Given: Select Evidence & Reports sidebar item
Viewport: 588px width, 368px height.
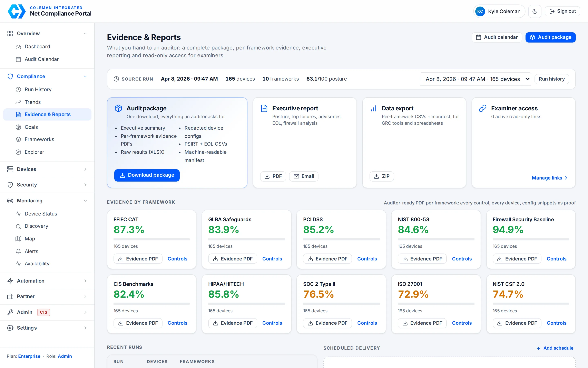Looking at the screenshot, I should pos(47,114).
